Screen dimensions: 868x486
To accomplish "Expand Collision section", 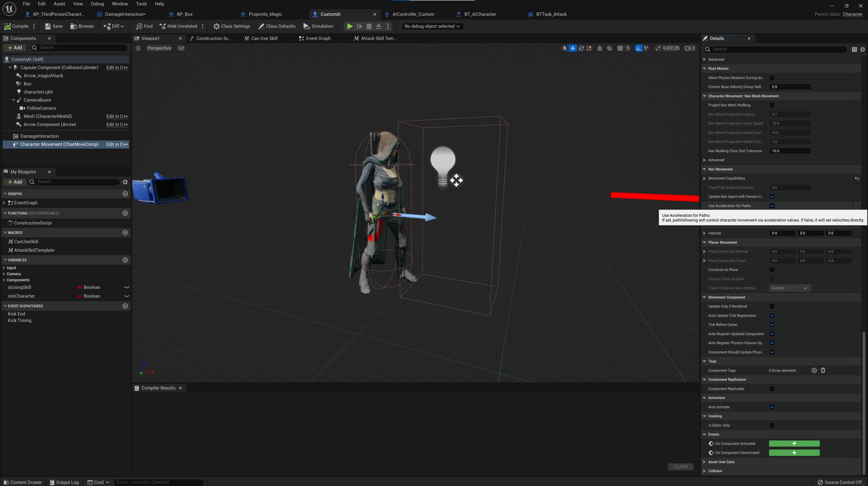I will [x=704, y=471].
